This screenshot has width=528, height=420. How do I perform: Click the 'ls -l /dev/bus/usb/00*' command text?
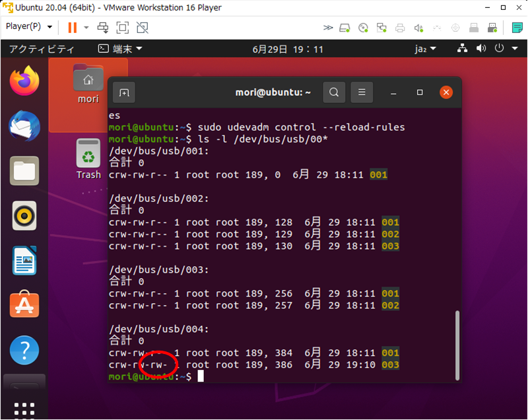click(x=263, y=139)
